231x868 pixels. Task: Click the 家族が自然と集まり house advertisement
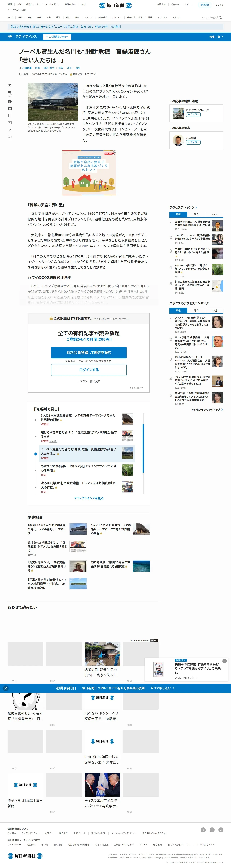(89, 173)
